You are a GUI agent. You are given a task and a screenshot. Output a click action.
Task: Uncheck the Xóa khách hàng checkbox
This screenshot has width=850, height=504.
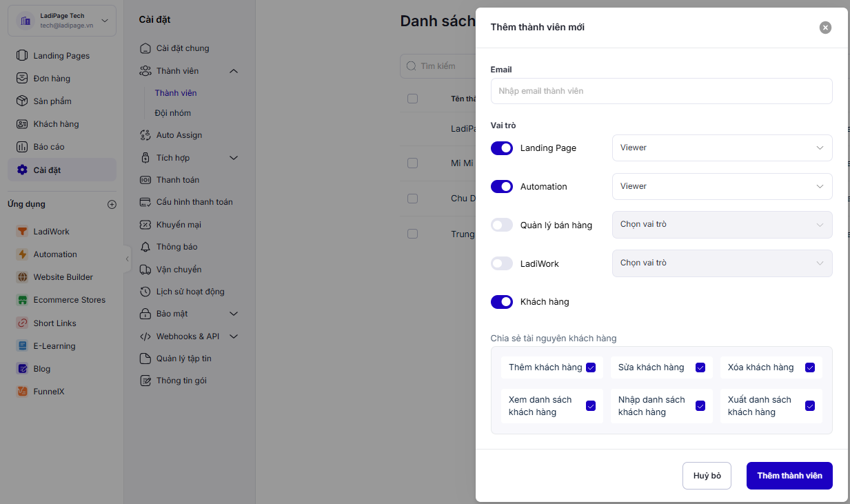[810, 367]
